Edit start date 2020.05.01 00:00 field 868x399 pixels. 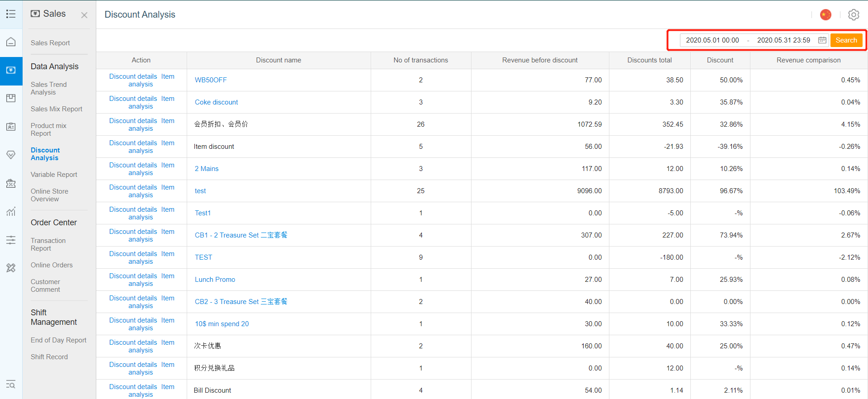712,40
